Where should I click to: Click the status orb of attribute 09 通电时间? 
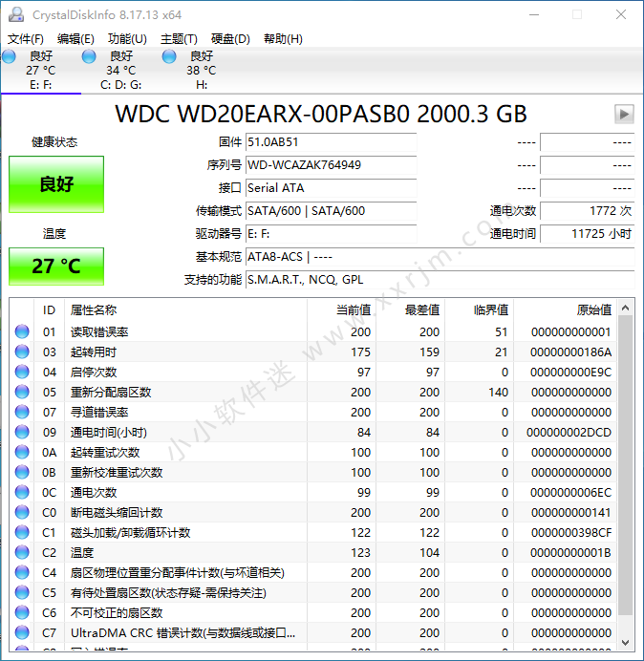(x=22, y=432)
